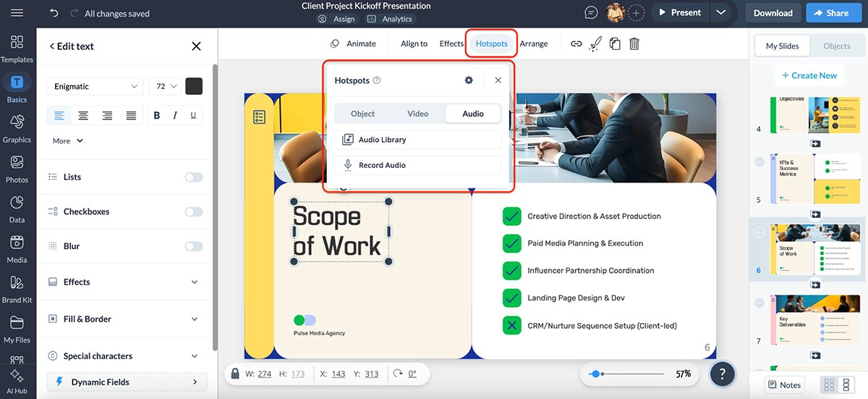Click the Create New slide button

tap(809, 75)
